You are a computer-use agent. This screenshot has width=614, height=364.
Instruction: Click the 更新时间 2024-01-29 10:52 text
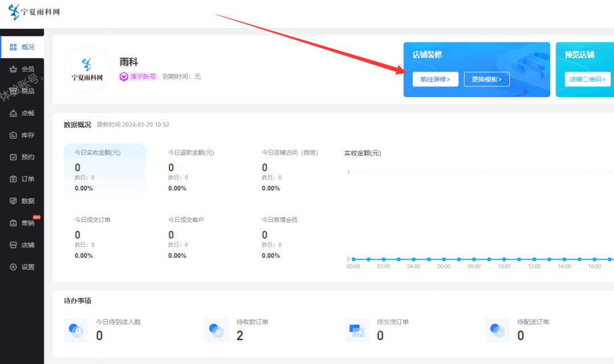point(133,125)
